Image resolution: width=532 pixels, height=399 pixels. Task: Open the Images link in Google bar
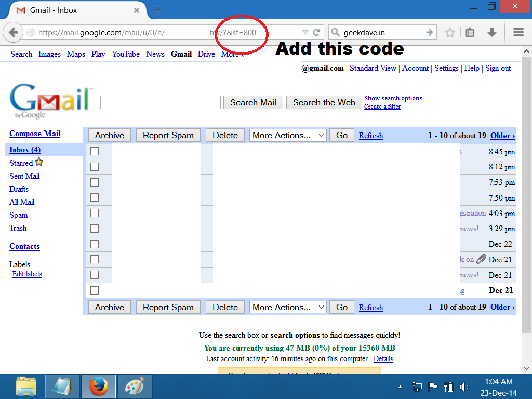[x=49, y=54]
